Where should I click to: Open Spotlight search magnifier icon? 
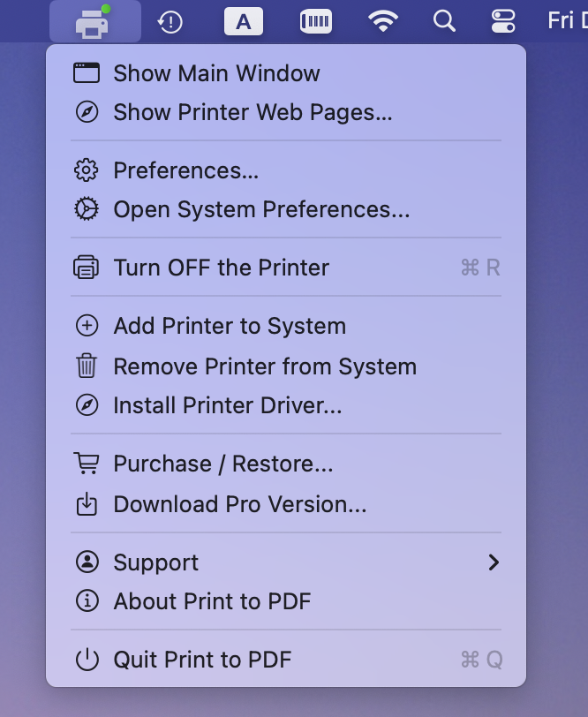point(444,21)
